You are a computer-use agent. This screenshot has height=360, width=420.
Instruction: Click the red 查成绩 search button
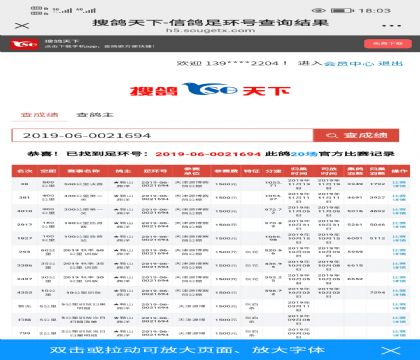[356, 135]
